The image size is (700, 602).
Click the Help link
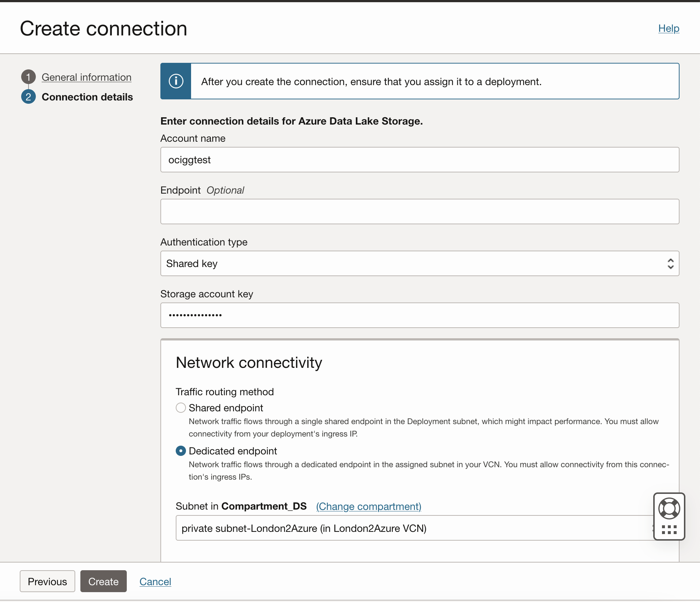(669, 28)
